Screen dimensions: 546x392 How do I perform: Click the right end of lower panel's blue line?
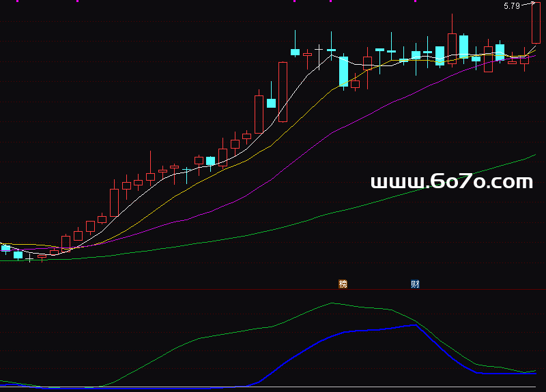click(535, 374)
